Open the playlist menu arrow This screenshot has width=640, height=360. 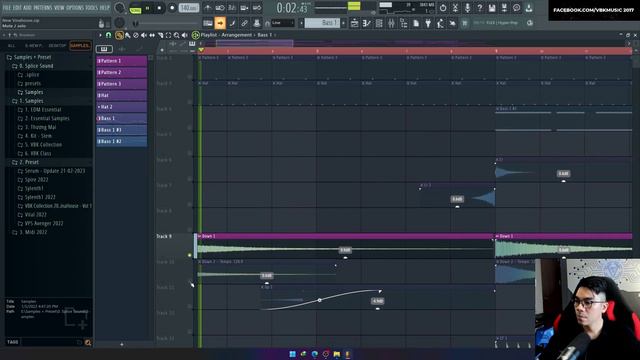100,36
